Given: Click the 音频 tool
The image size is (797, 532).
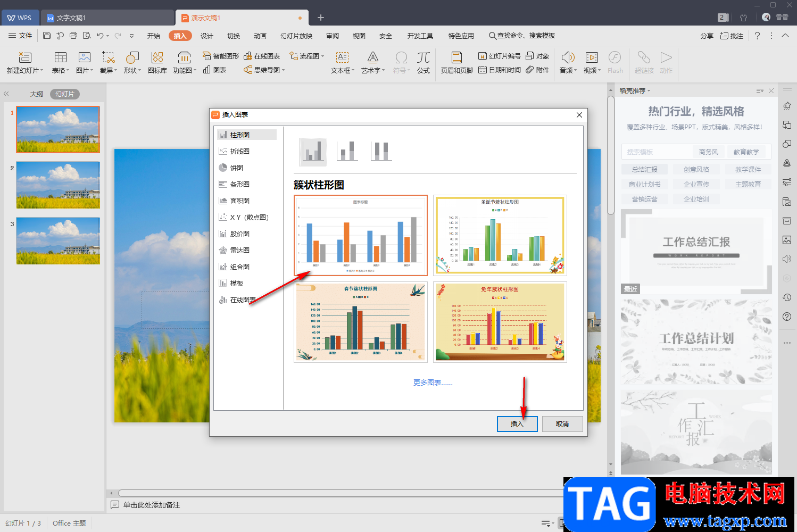Looking at the screenshot, I should pyautogui.click(x=568, y=63).
